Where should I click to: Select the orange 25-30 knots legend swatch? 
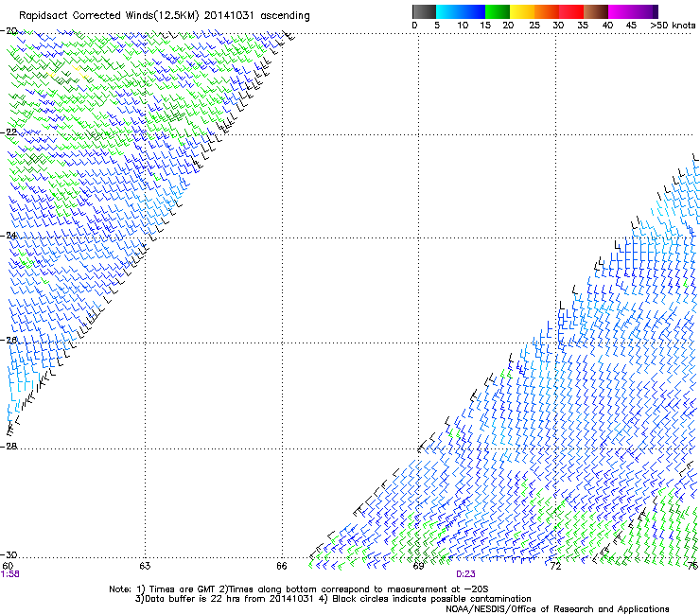tap(547, 11)
